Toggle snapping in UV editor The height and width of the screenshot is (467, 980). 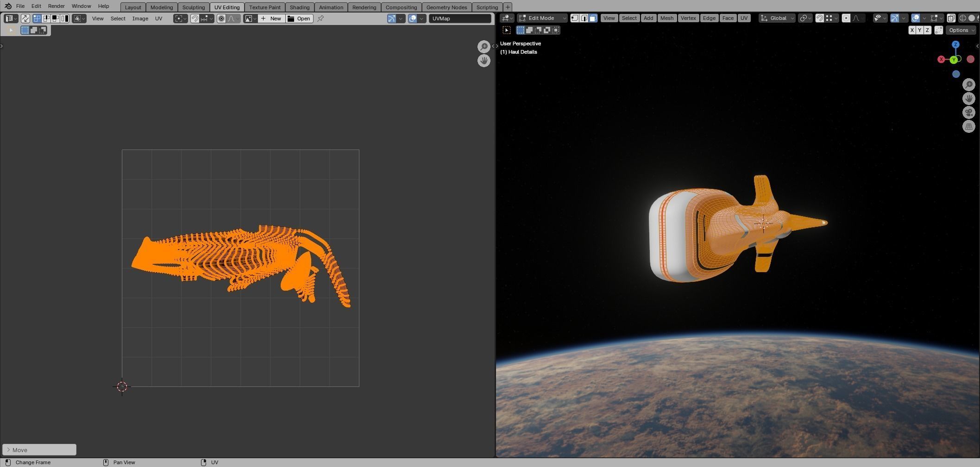[195, 19]
